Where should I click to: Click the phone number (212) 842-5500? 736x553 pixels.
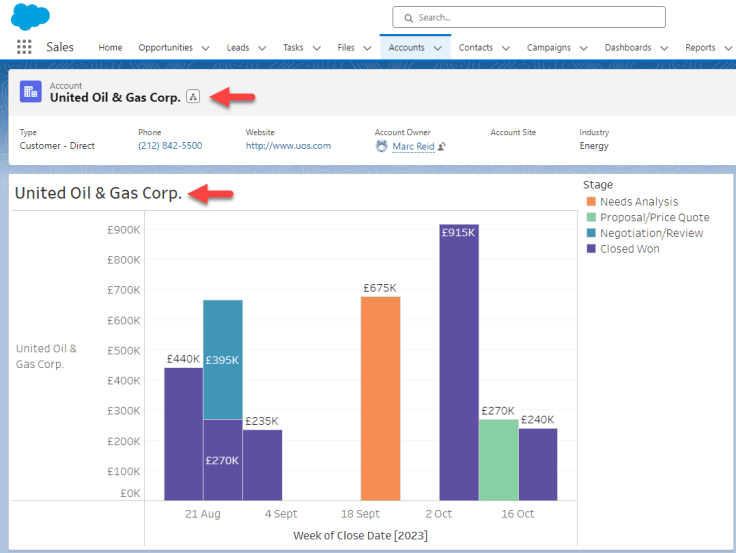[170, 146]
